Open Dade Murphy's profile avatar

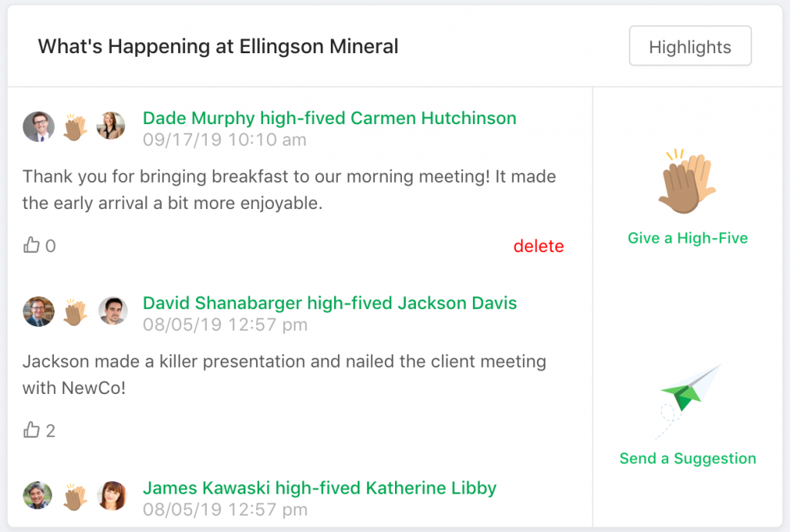click(39, 126)
